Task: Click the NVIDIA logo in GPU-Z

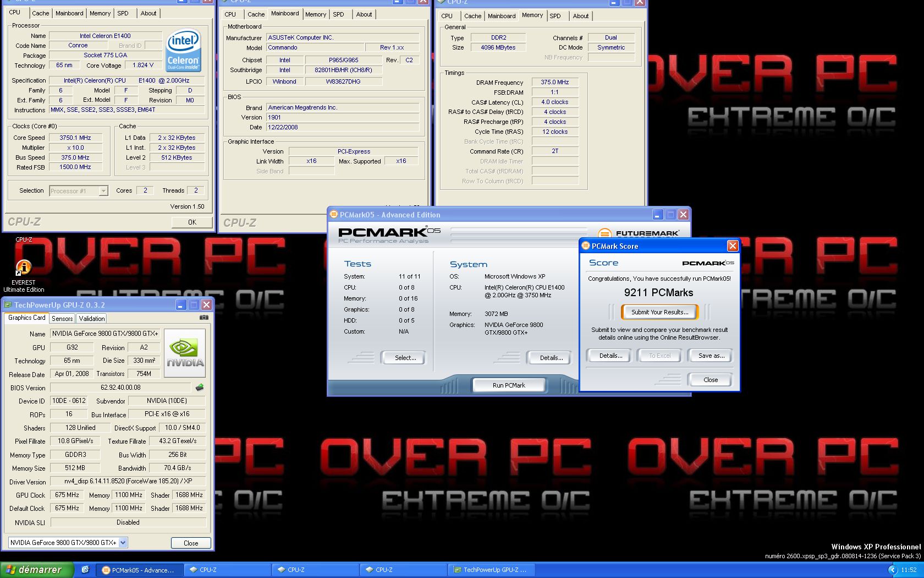Action: pyautogui.click(x=185, y=352)
